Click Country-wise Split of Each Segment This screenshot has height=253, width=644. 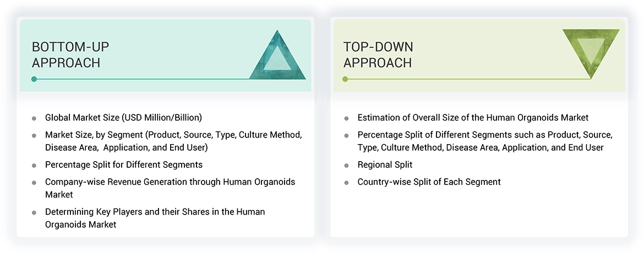tap(429, 182)
